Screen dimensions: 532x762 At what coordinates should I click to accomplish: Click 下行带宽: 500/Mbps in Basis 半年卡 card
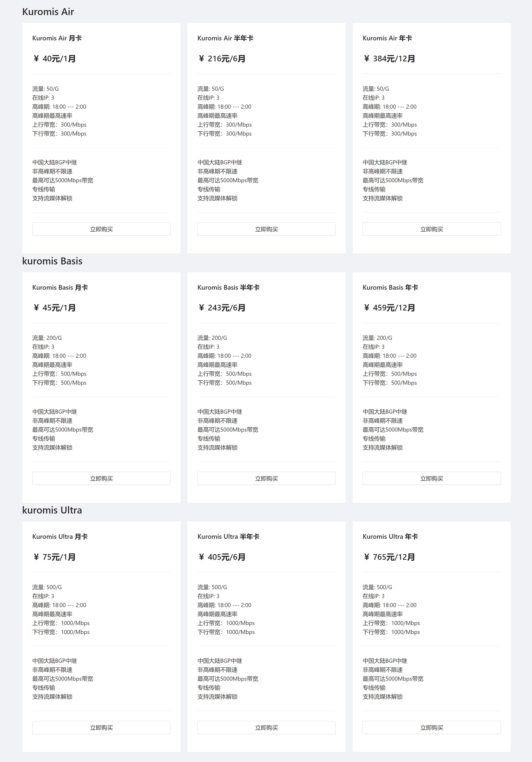pyautogui.click(x=225, y=383)
